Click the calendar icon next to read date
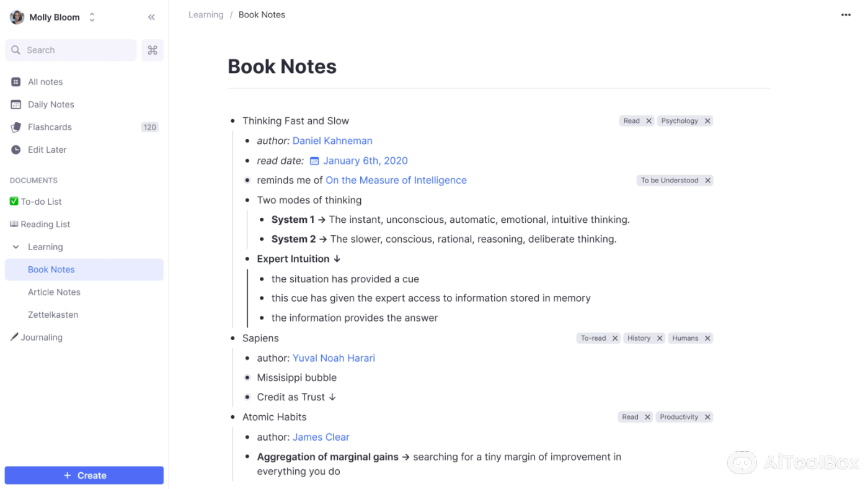Image resolution: width=868 pixels, height=489 pixels. pyautogui.click(x=314, y=161)
